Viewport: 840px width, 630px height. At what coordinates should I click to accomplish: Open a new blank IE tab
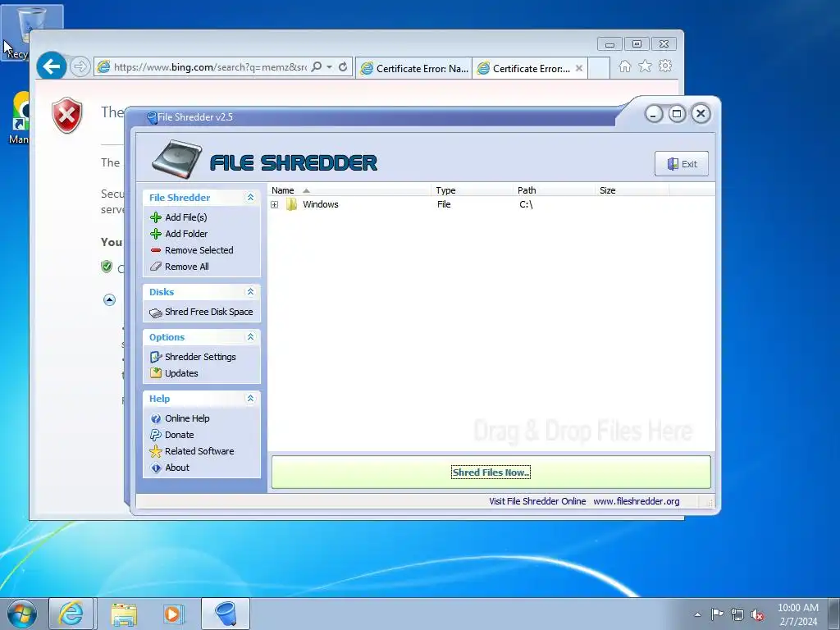click(599, 69)
